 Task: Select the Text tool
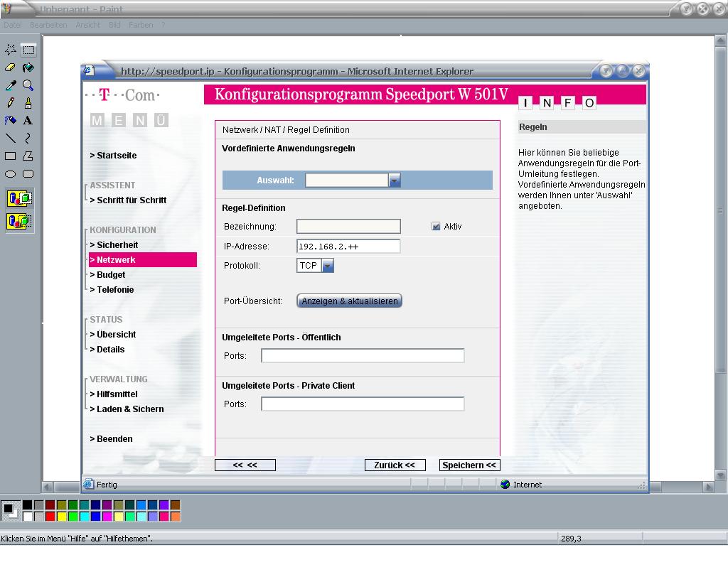pos(28,121)
